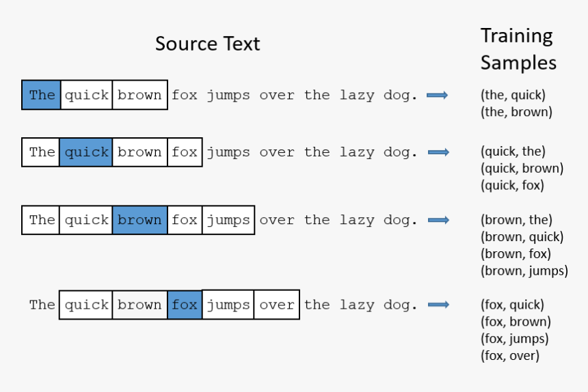Click the arrow beside the first sentence row

[x=437, y=96]
